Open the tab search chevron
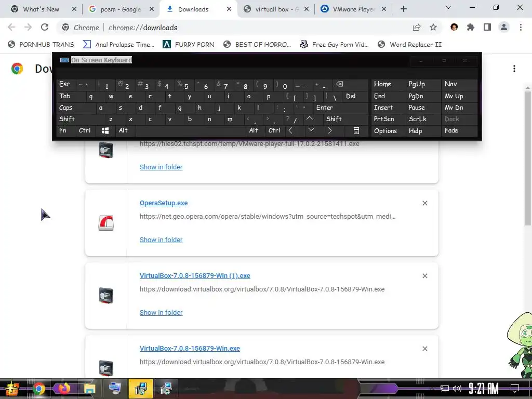532x399 pixels. pos(448,7)
